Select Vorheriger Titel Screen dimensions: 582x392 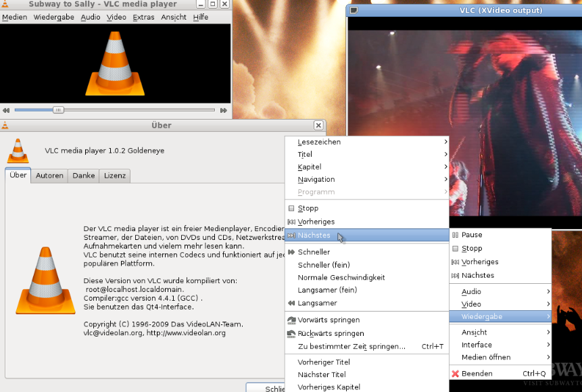click(367, 362)
